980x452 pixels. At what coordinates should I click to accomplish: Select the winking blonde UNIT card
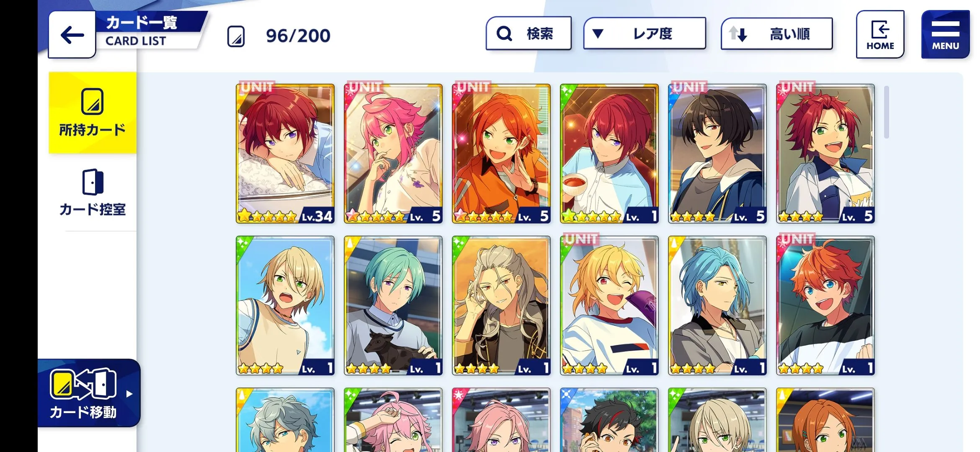point(609,306)
